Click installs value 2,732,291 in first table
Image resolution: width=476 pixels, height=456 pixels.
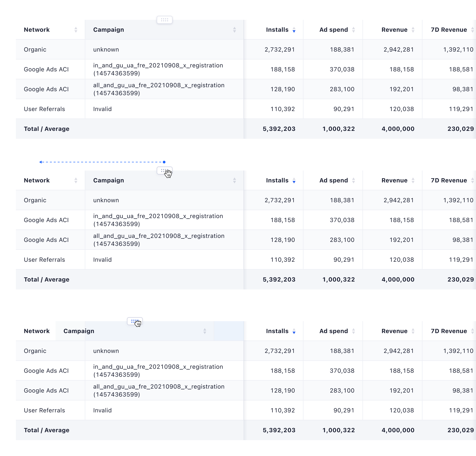(280, 50)
